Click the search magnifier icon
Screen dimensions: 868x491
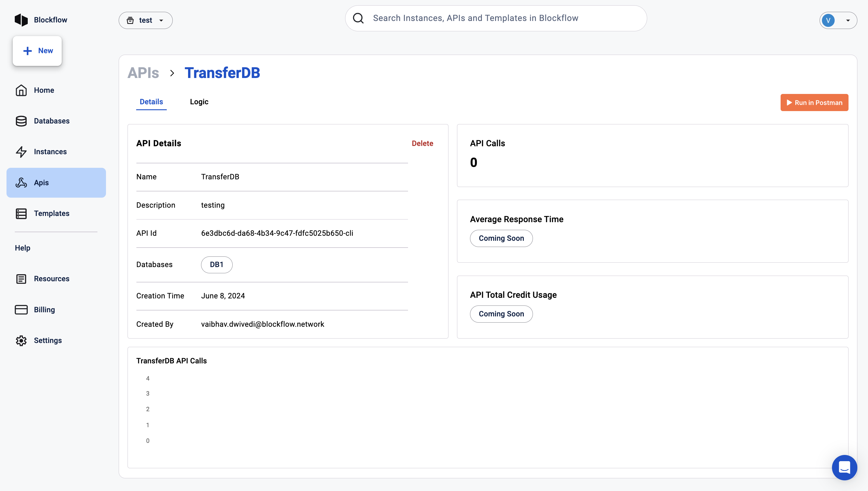[358, 18]
